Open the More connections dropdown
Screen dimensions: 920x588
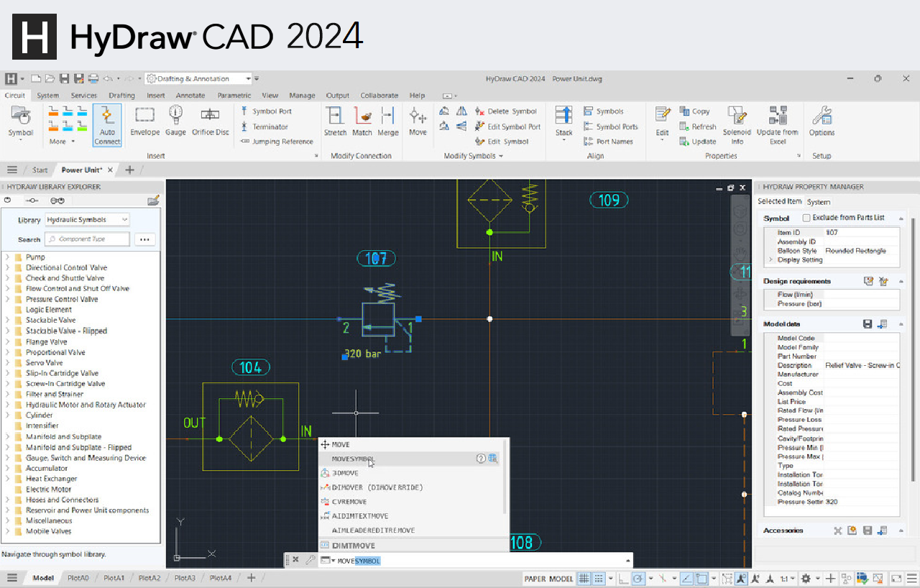click(61, 142)
